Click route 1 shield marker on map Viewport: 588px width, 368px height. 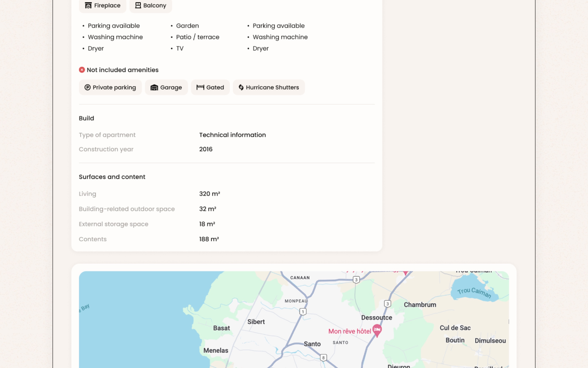click(x=303, y=312)
